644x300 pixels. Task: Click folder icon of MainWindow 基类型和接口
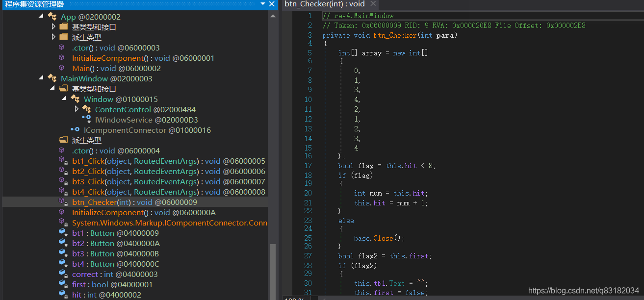(x=63, y=89)
